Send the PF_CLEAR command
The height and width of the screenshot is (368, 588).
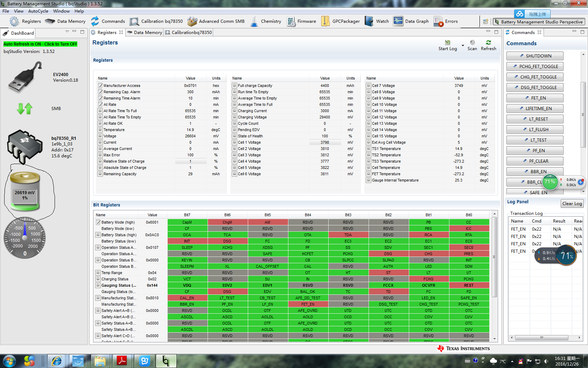tap(535, 161)
